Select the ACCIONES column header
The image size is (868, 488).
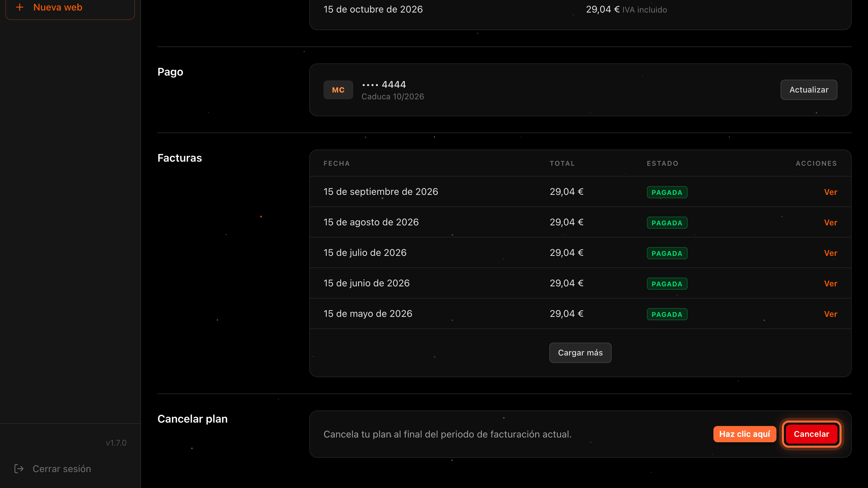816,163
